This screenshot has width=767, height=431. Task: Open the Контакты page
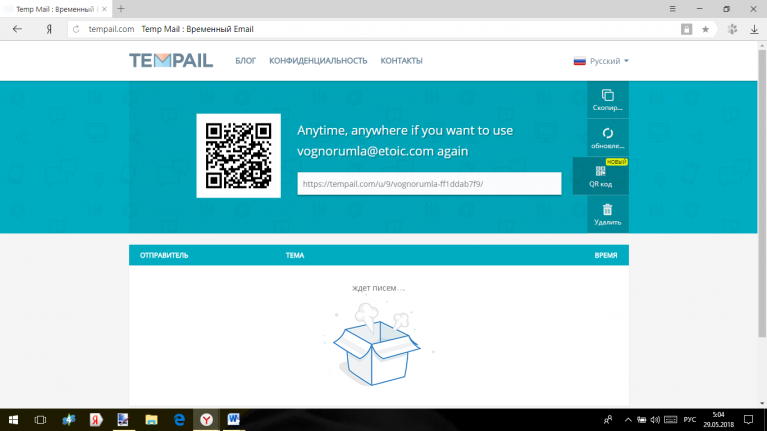pyautogui.click(x=402, y=61)
